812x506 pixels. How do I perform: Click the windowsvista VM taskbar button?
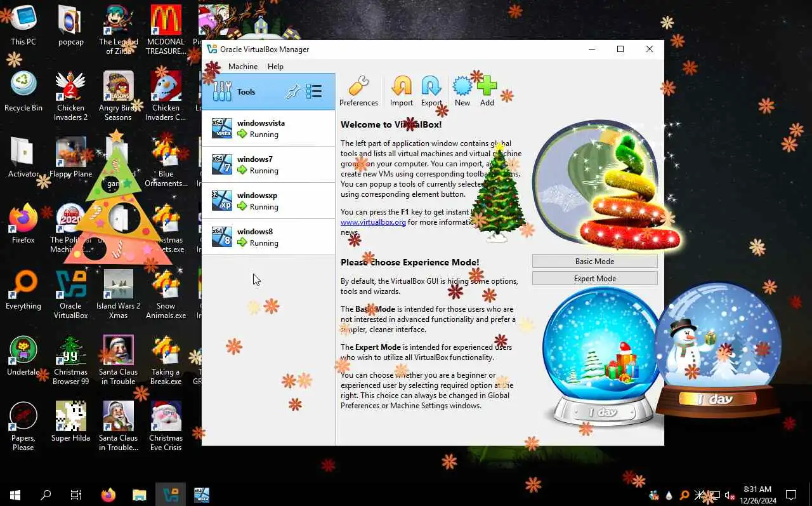[201, 495]
